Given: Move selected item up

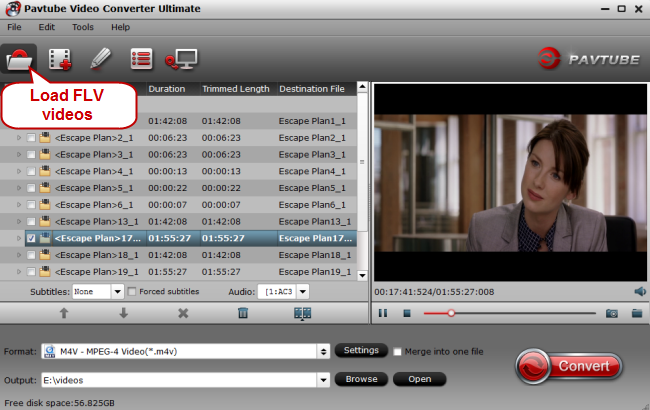Looking at the screenshot, I should 63,313.
